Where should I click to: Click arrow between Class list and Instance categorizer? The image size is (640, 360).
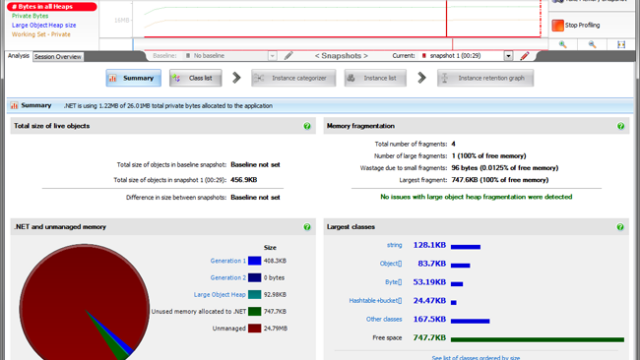tap(236, 78)
